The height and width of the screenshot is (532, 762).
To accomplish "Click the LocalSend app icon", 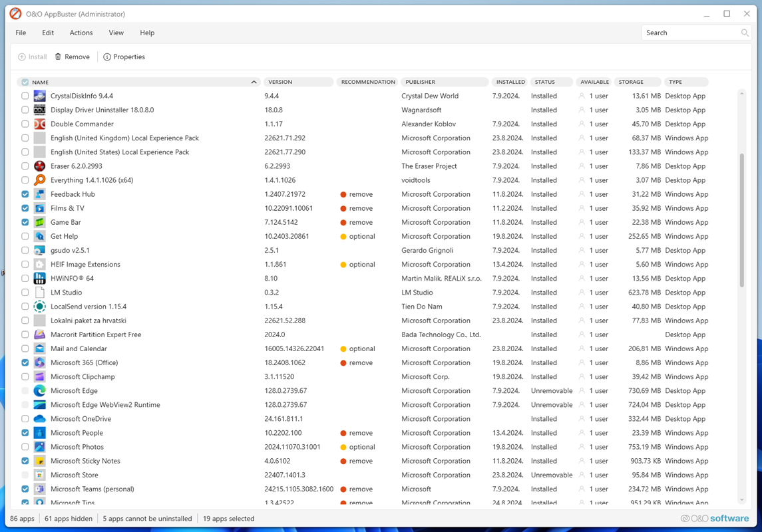I will tap(39, 307).
